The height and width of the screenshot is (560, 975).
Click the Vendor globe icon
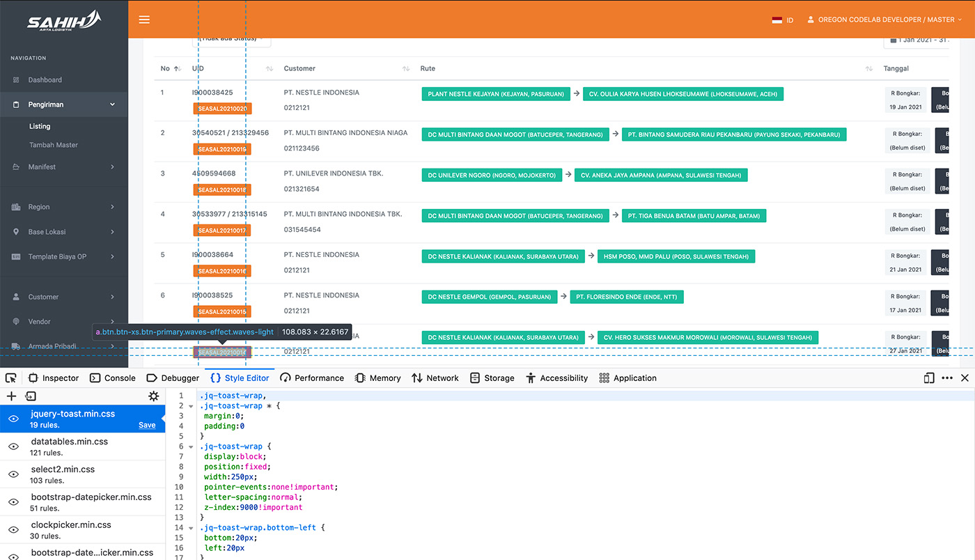click(16, 322)
